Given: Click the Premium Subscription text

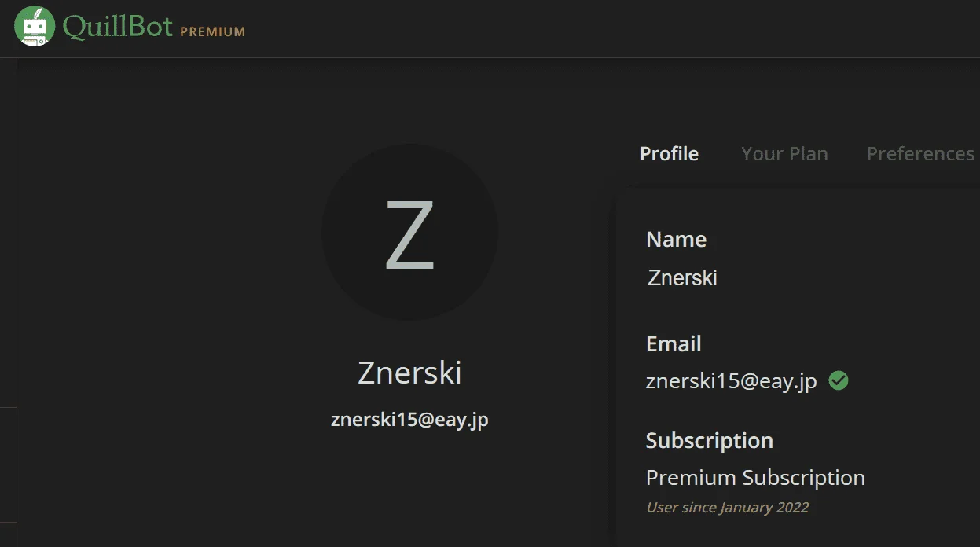Looking at the screenshot, I should (x=755, y=478).
